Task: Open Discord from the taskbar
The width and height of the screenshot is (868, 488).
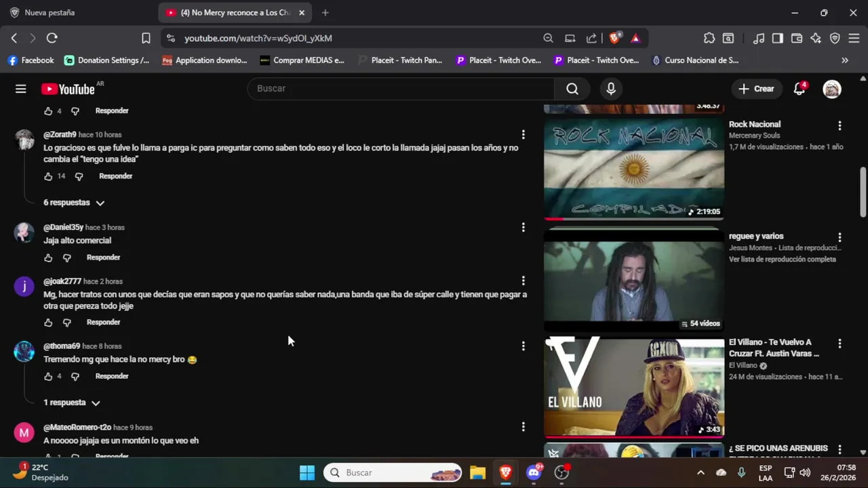Action: pos(534,472)
